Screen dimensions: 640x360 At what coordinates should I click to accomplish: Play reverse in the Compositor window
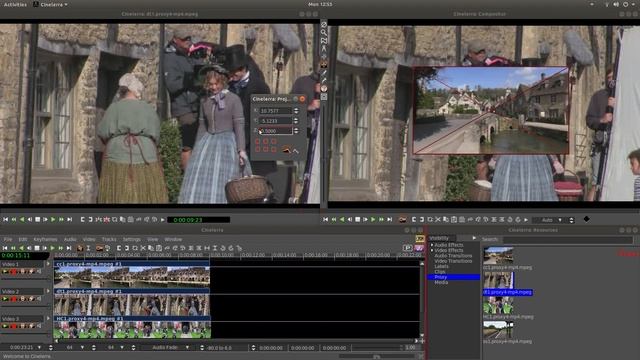pos(342,220)
